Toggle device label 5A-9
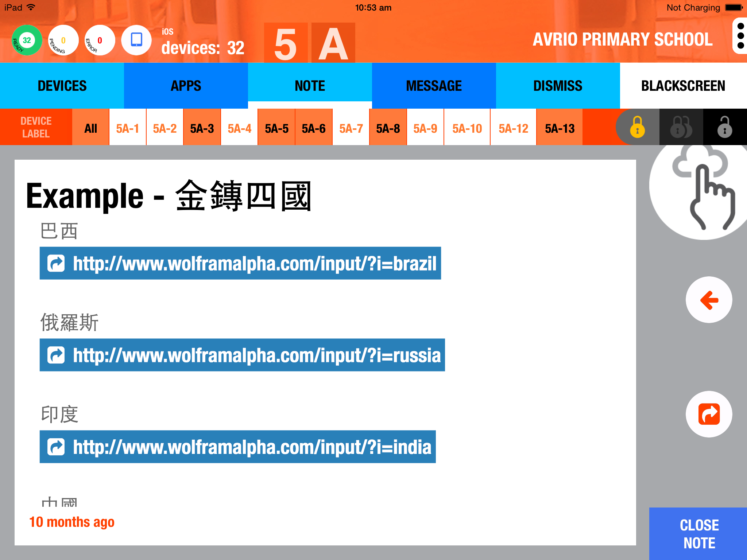The height and width of the screenshot is (560, 747). click(425, 127)
